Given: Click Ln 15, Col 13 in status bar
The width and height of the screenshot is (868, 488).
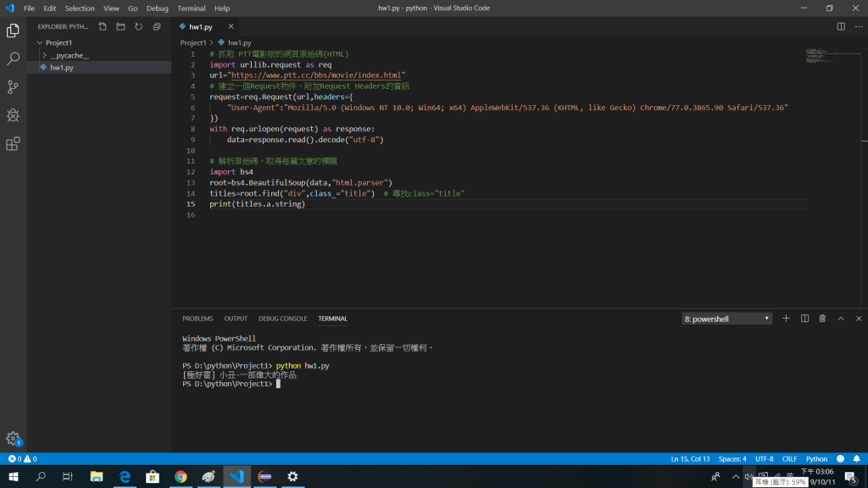Looking at the screenshot, I should 690,458.
